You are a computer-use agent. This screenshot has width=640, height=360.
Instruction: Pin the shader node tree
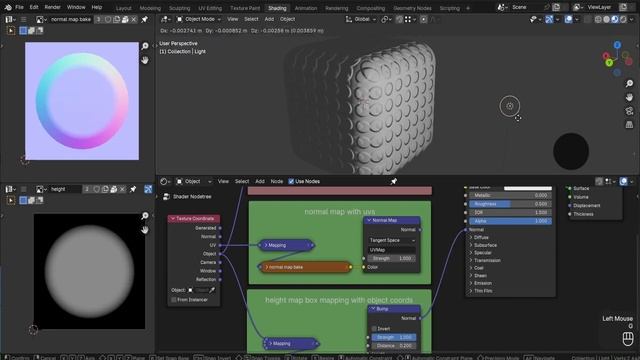[x=393, y=181]
